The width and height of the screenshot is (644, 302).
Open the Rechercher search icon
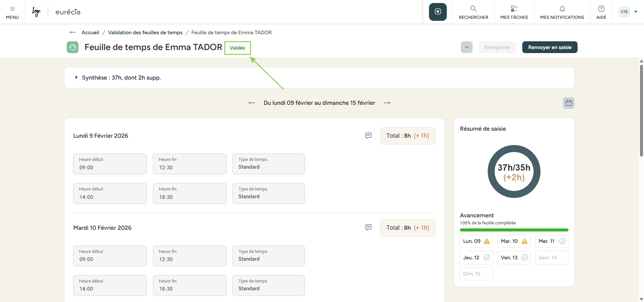[473, 12]
